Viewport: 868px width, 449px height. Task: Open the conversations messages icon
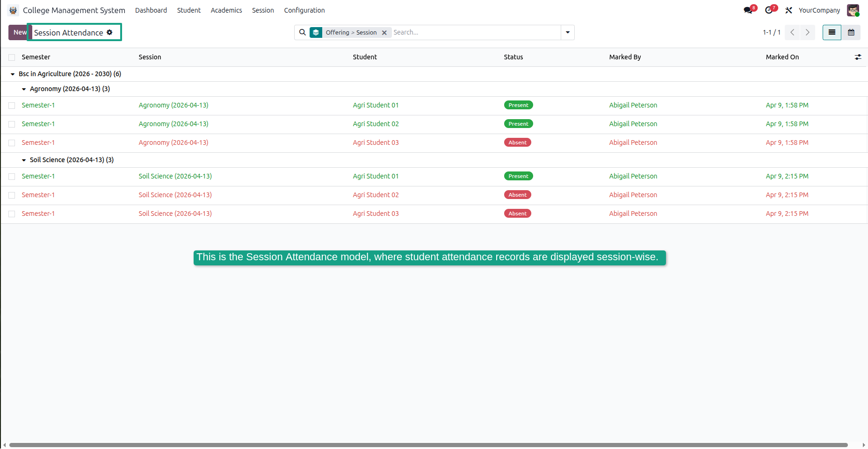point(748,10)
